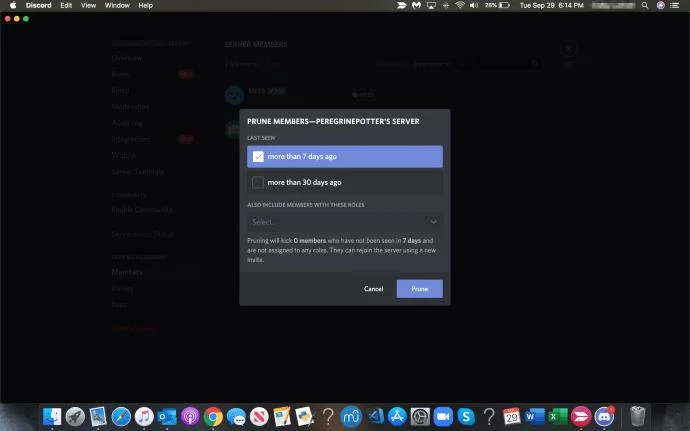The image size is (690, 431).
Task: Open the Help menu
Action: click(146, 5)
